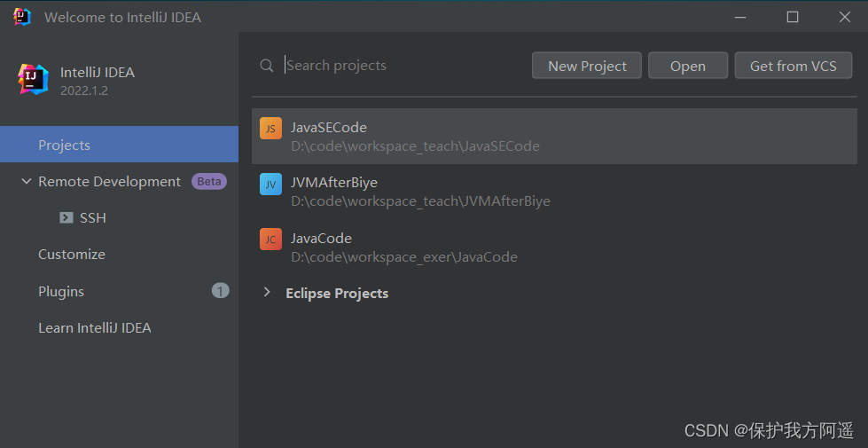This screenshot has height=448, width=868.
Task: Click the SSH terminal icon
Action: pyautogui.click(x=66, y=217)
